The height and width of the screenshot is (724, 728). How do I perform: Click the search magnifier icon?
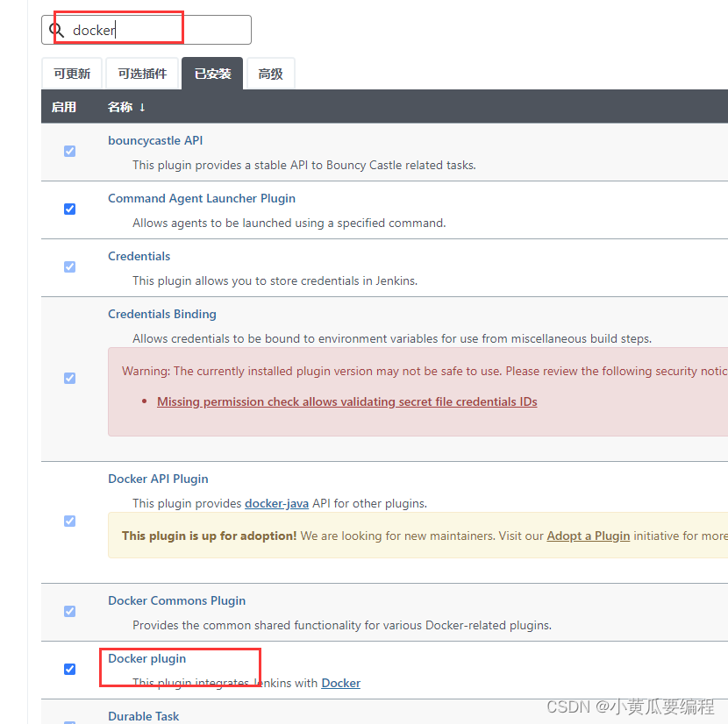coord(56,30)
